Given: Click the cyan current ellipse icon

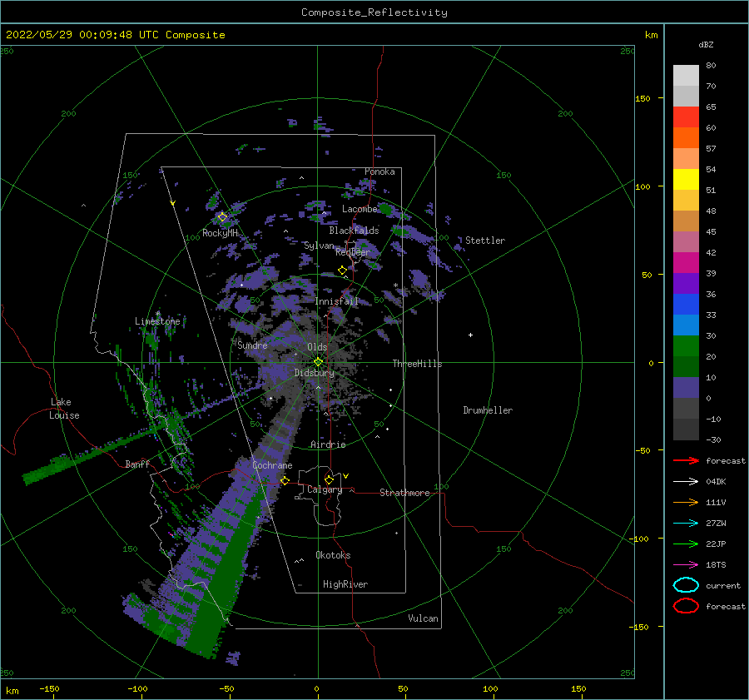Looking at the screenshot, I should pyautogui.click(x=686, y=585).
